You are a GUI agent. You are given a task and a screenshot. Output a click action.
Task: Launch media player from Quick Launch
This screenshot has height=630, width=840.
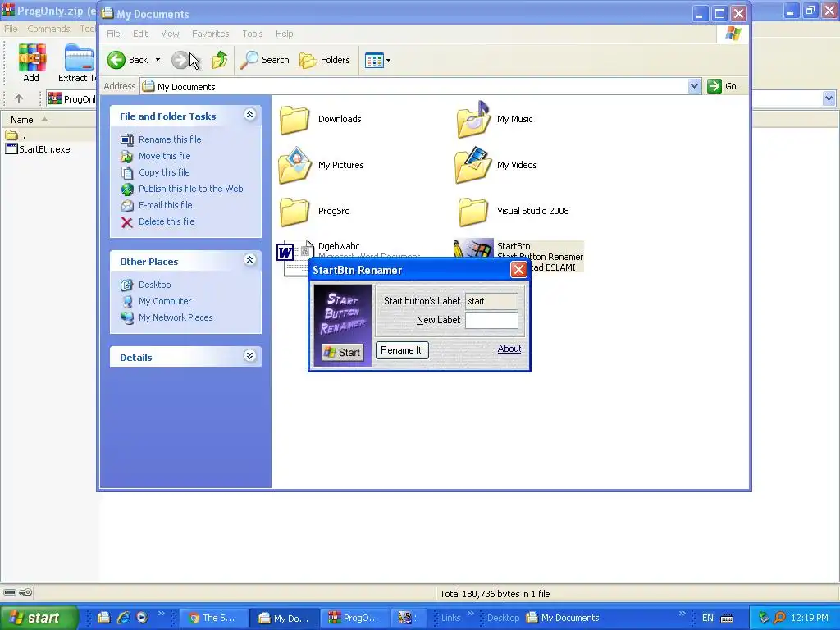point(142,618)
